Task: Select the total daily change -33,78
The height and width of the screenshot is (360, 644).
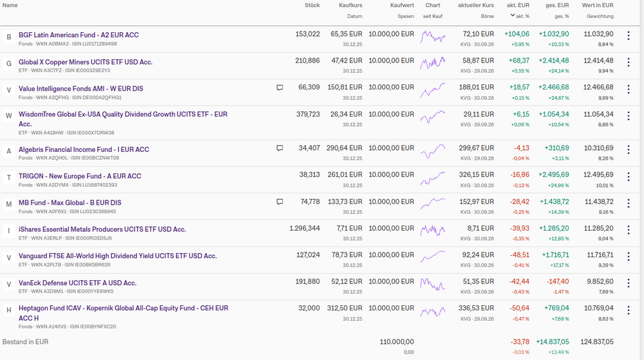Action: click(x=520, y=342)
